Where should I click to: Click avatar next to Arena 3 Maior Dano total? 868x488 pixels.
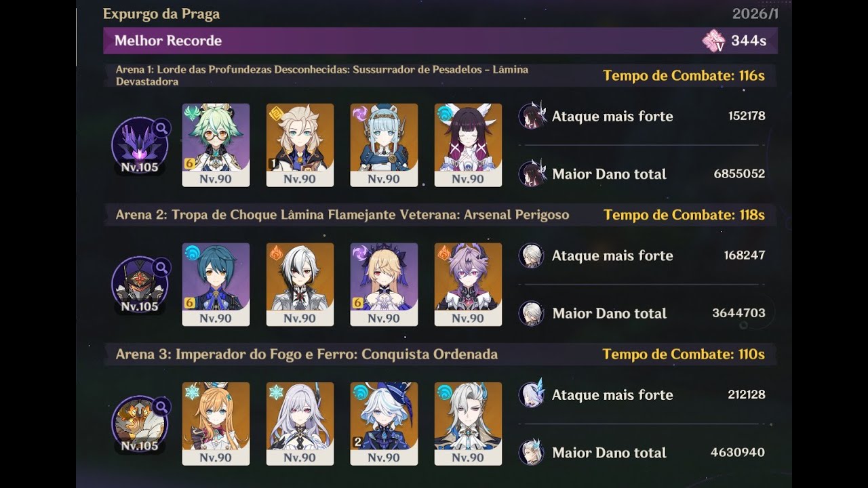click(x=532, y=453)
